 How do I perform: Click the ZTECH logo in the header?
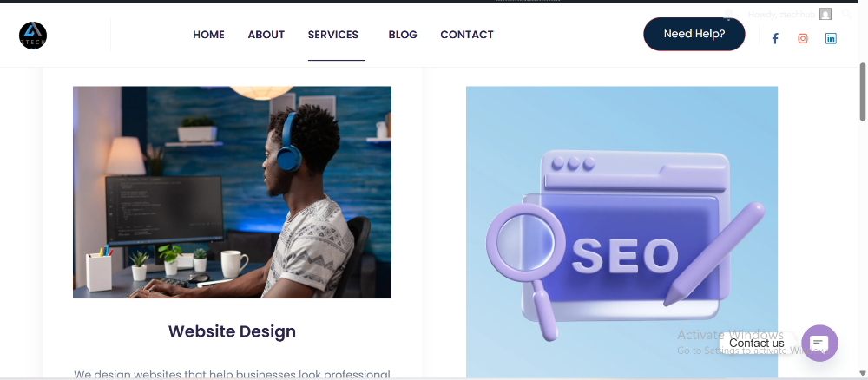[x=33, y=36]
